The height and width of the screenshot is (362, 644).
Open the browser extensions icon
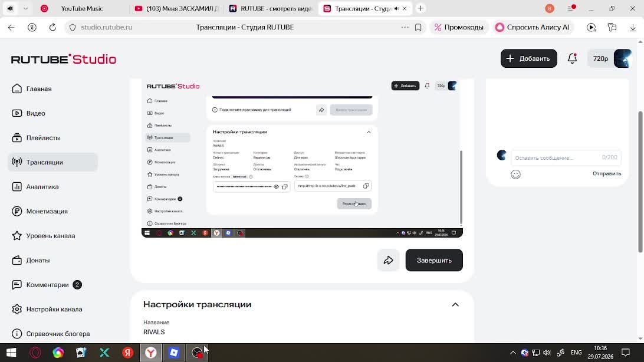click(612, 28)
